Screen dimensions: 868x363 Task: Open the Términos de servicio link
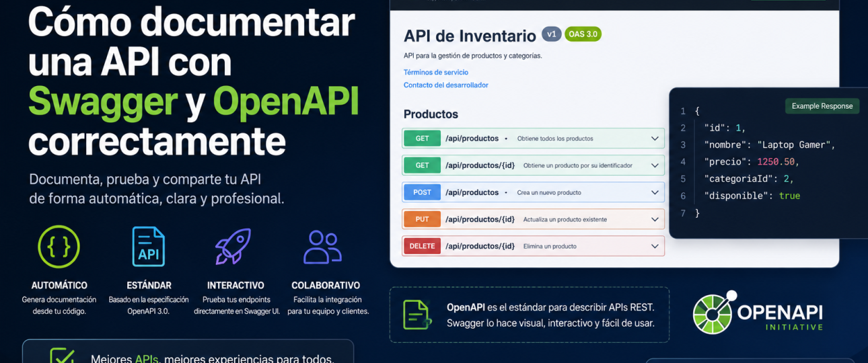436,72
